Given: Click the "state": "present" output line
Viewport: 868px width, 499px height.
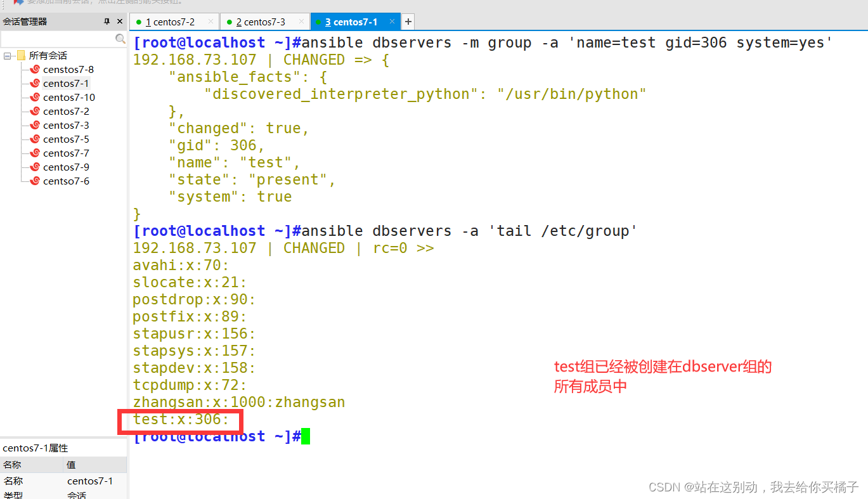Looking at the screenshot, I should pos(252,179).
